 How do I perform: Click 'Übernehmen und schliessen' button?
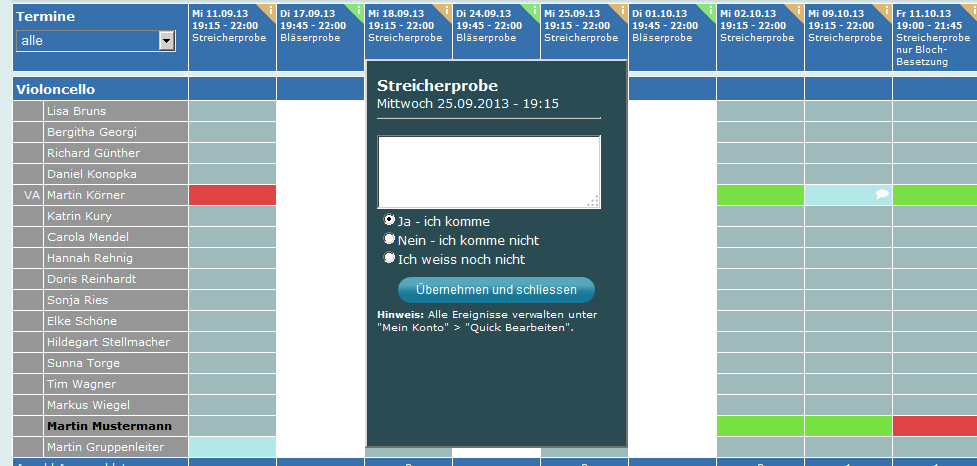(497, 290)
